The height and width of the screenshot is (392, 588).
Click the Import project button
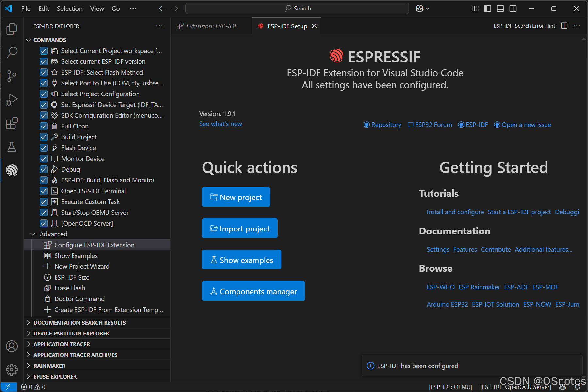(240, 229)
